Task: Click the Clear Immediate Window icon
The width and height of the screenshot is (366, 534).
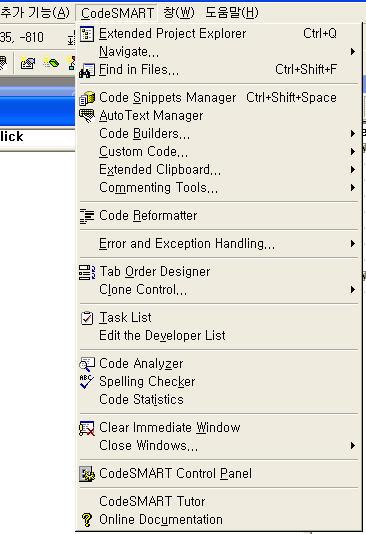Action: pos(87,428)
